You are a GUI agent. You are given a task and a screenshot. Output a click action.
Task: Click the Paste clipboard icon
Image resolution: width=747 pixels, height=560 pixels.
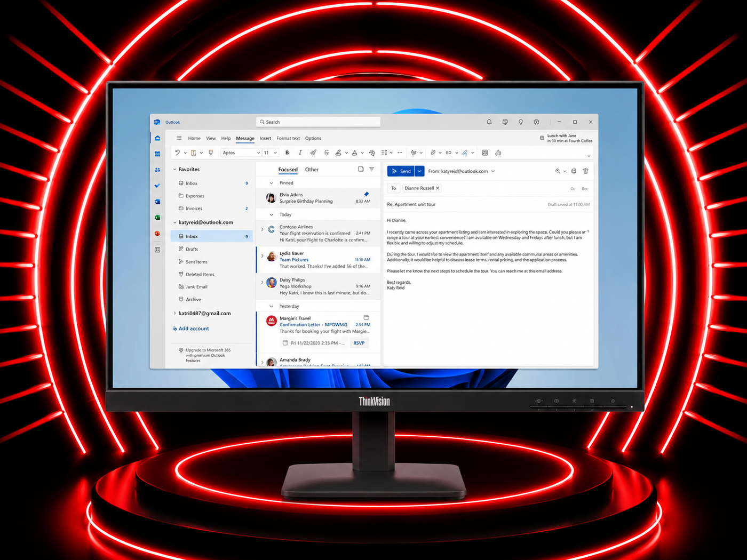coord(194,153)
